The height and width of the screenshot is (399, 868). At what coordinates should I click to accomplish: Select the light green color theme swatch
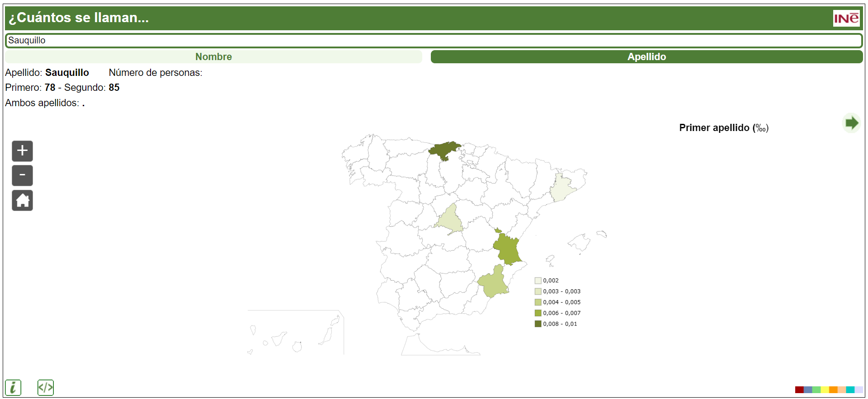pos(816,390)
